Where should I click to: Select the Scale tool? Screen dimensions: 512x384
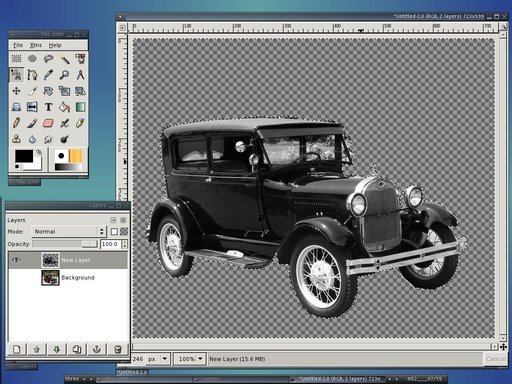coord(64,91)
